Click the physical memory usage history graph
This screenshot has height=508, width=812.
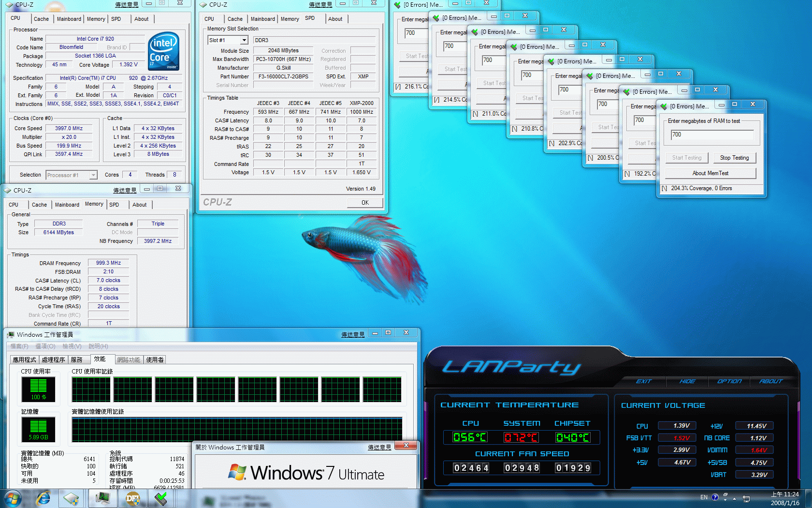[237, 430]
